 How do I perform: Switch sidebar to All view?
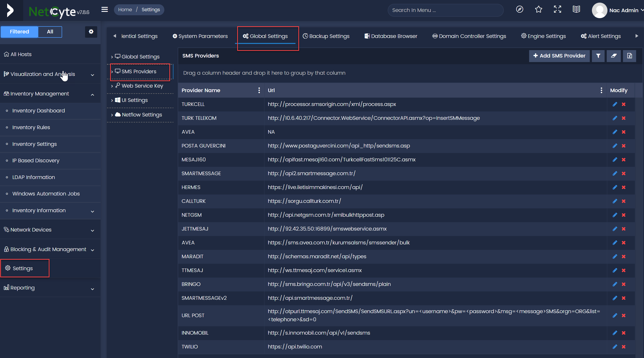(50, 32)
